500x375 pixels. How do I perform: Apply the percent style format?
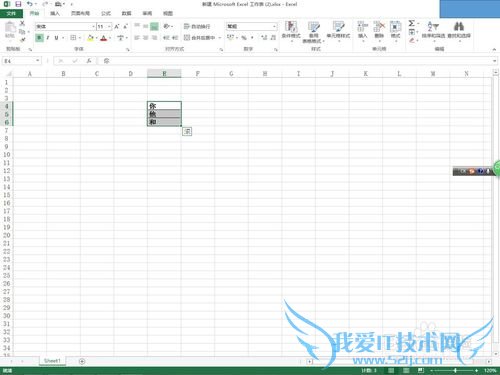[244, 38]
